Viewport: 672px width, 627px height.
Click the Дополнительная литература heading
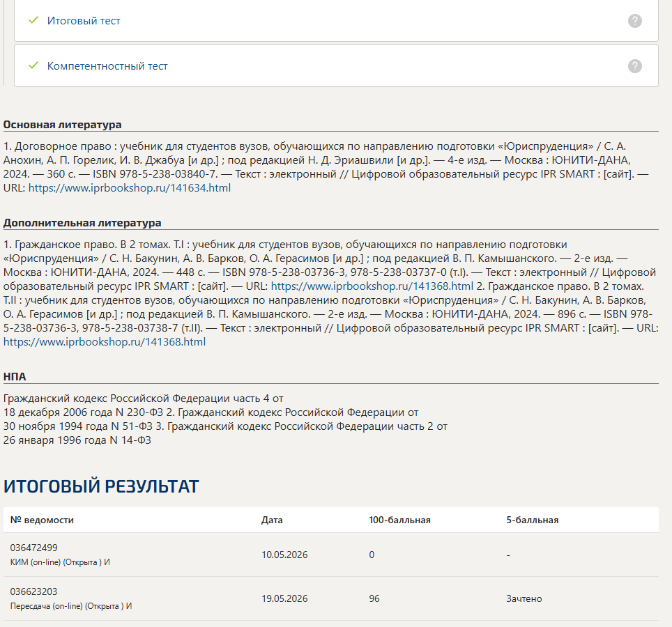(x=82, y=223)
